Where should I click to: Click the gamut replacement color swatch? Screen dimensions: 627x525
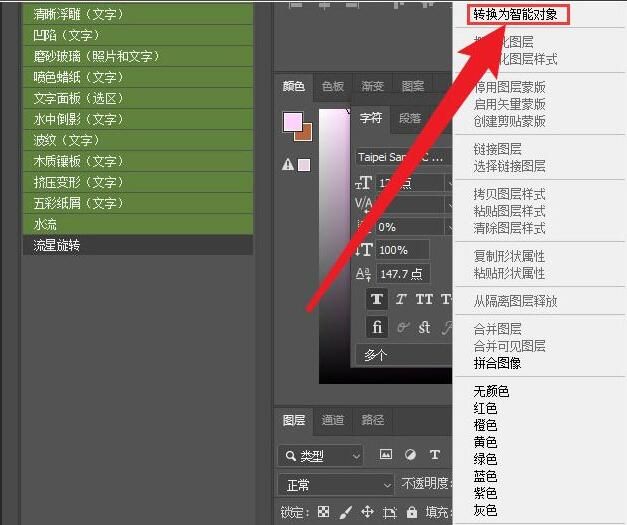[304, 165]
